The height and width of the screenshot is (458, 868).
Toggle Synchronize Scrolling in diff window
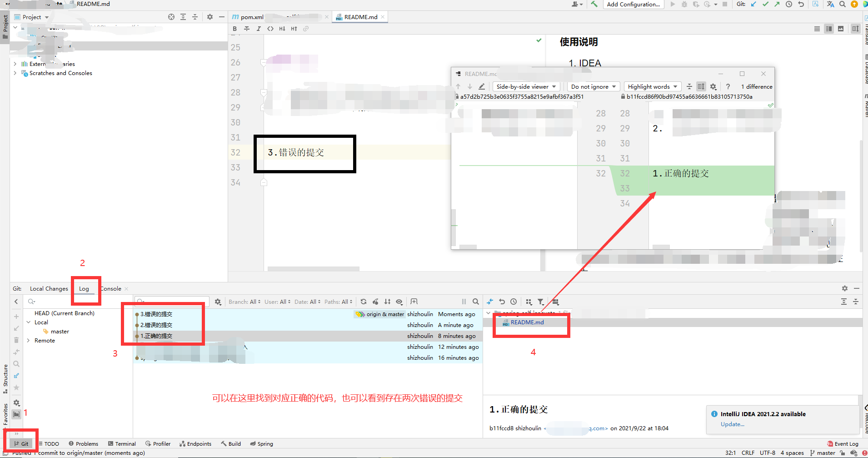701,86
